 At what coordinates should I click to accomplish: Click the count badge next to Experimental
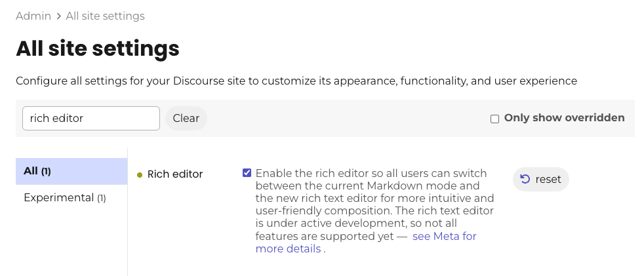click(102, 199)
